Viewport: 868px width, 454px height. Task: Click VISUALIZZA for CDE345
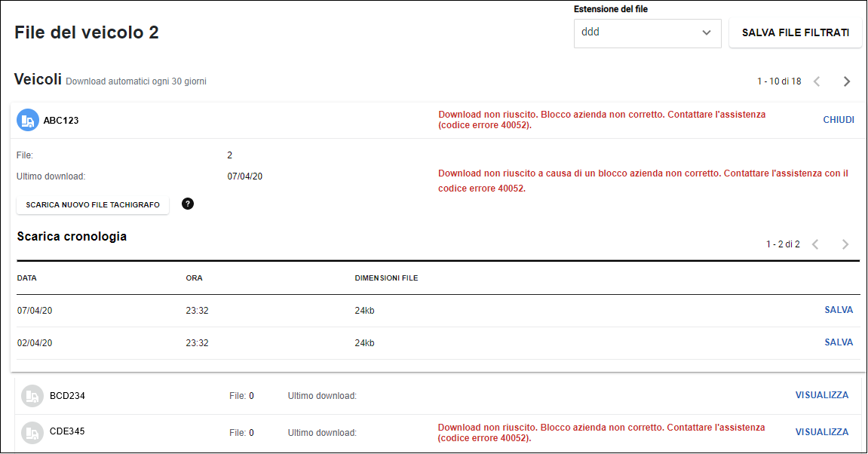click(821, 432)
